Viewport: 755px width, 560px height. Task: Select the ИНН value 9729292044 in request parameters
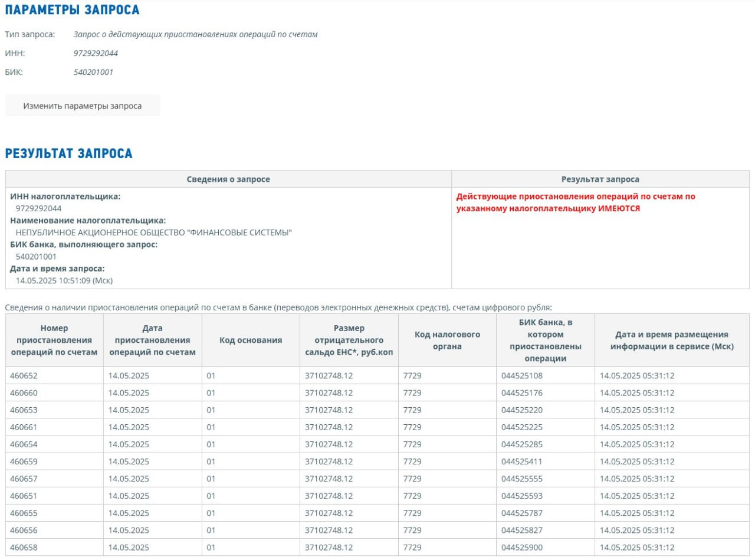click(96, 53)
